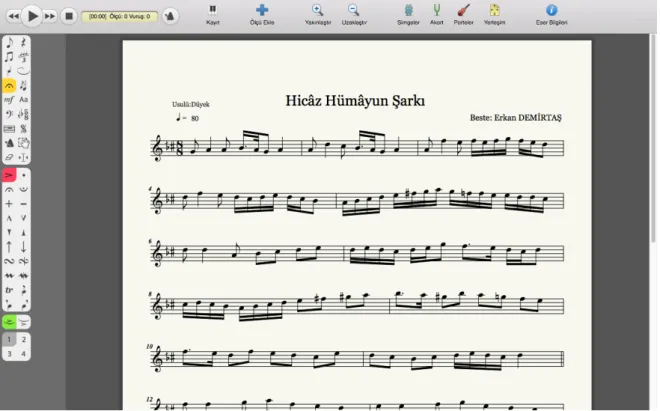The image size is (660, 411).
Task: Zoom in with Yakınlaştır
Action: [318, 14]
